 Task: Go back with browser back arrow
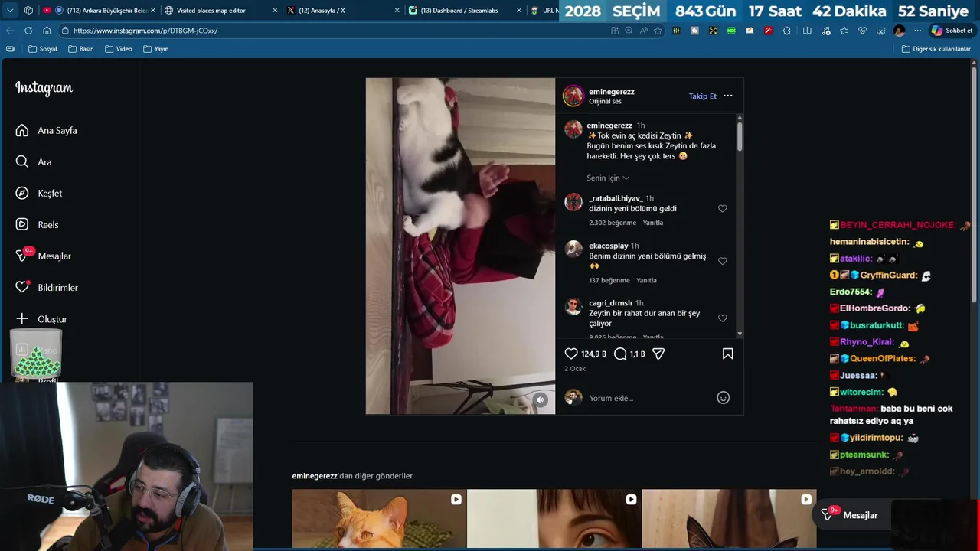pos(10,31)
